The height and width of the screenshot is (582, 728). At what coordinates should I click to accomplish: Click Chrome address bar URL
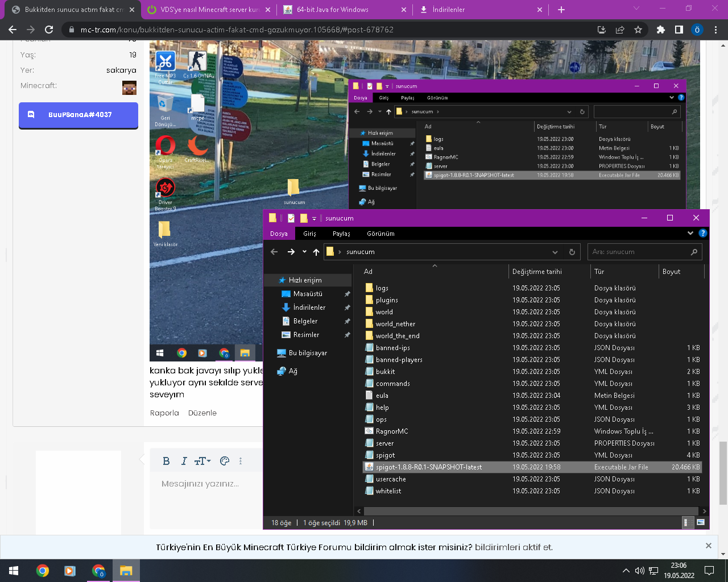(x=237, y=30)
